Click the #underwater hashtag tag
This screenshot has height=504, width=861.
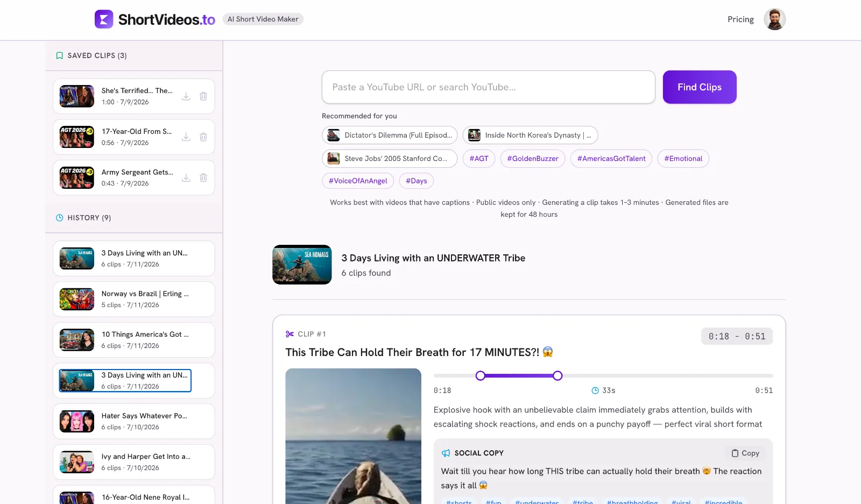537,501
